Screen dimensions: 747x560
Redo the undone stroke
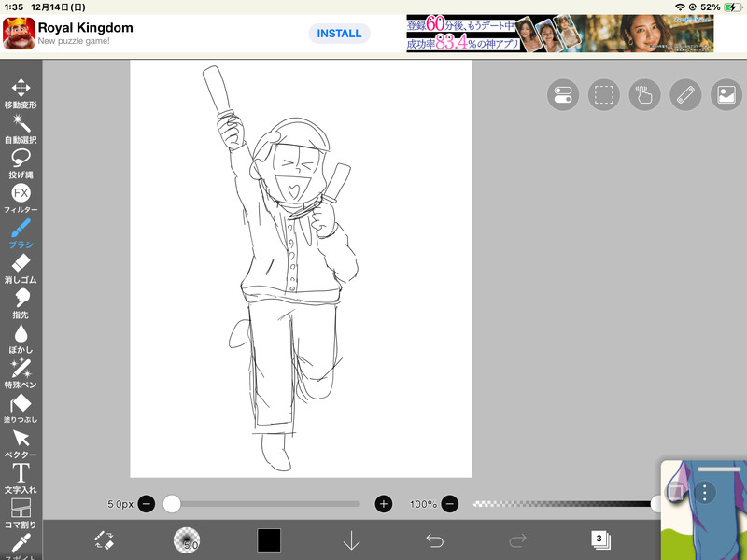click(x=517, y=540)
